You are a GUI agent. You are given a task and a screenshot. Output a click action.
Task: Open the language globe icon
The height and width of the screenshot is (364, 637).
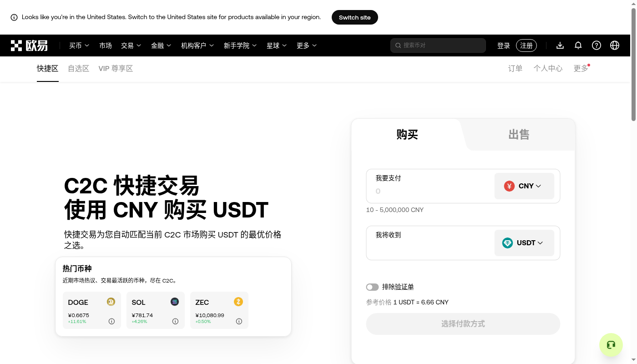click(x=615, y=45)
